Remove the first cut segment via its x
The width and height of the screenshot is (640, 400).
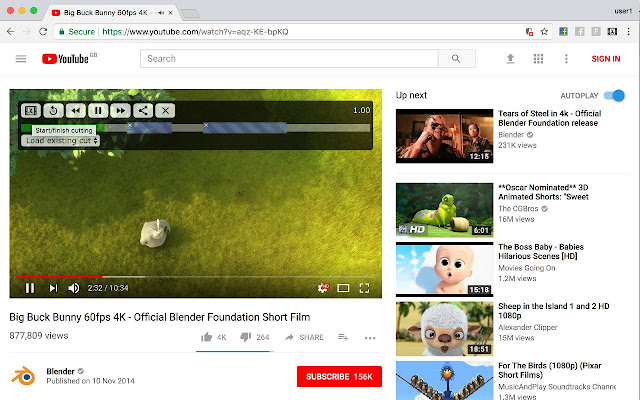[130, 125]
